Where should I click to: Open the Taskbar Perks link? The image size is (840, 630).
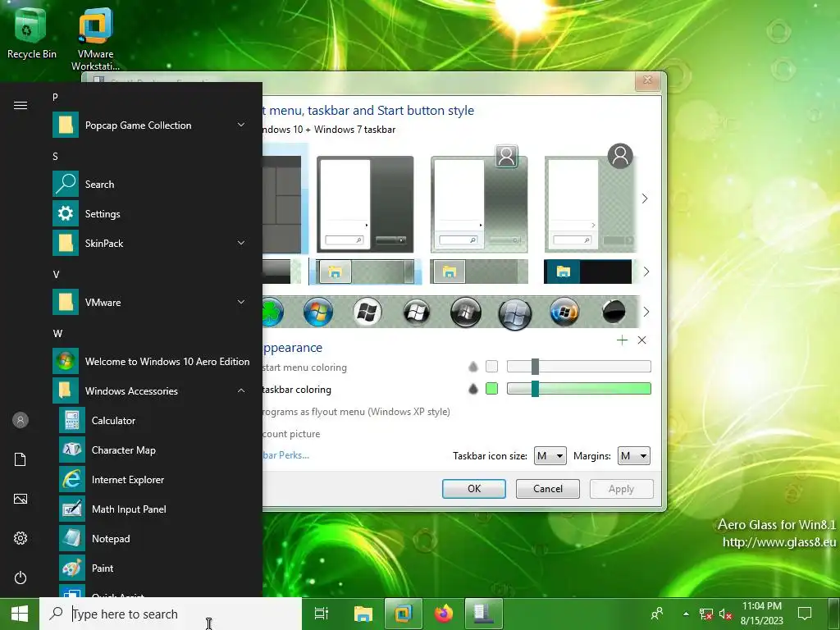coord(286,455)
